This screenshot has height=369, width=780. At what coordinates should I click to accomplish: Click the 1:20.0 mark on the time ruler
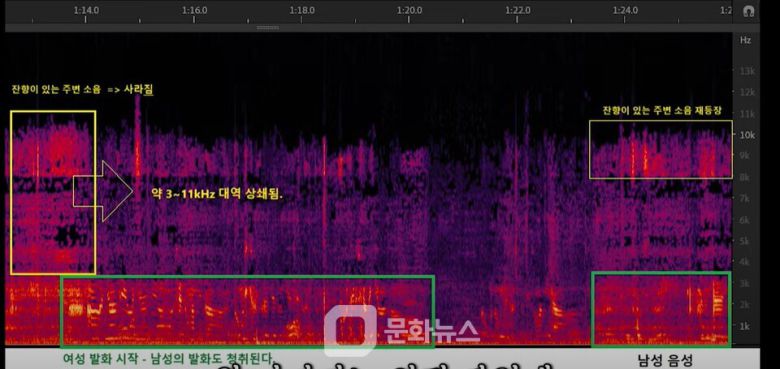pos(410,10)
